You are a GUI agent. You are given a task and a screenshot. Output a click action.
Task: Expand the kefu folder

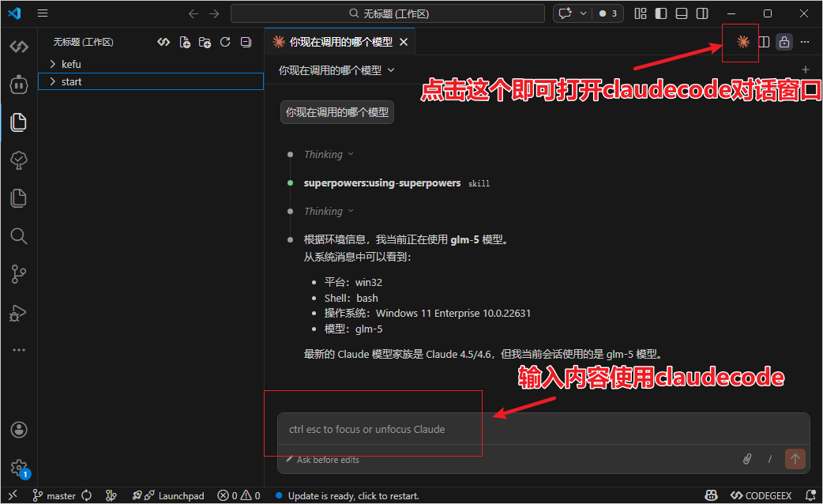151,64
